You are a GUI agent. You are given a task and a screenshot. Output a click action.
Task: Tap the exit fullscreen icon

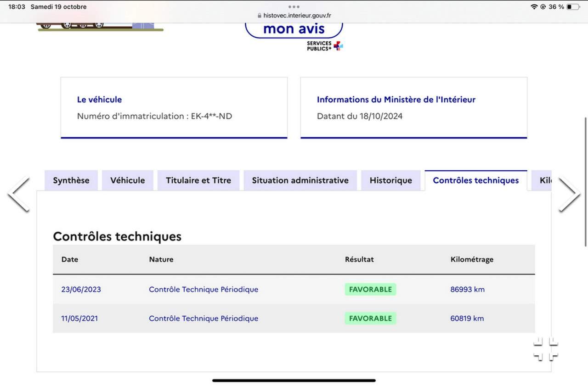(545, 349)
